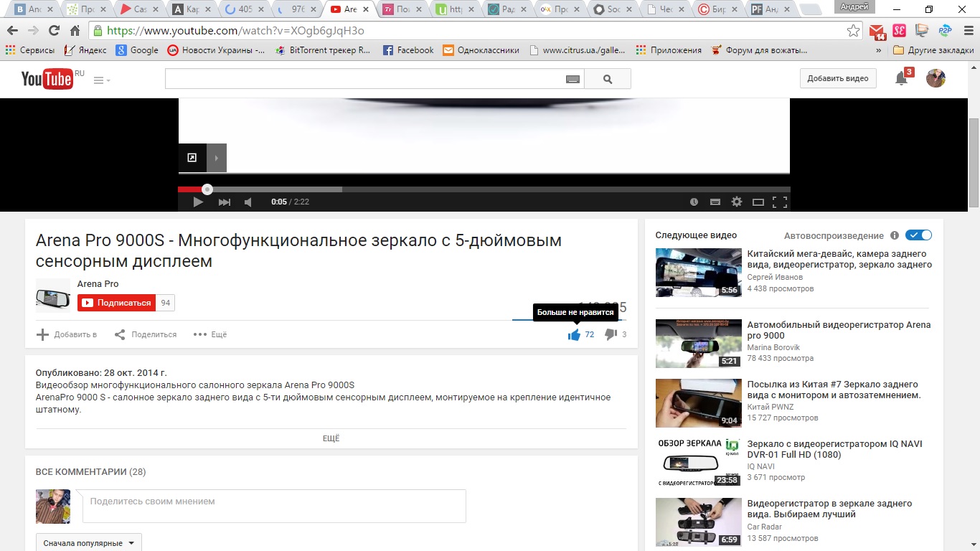Play the video
Viewport: 980px width, 551px height.
click(x=198, y=202)
